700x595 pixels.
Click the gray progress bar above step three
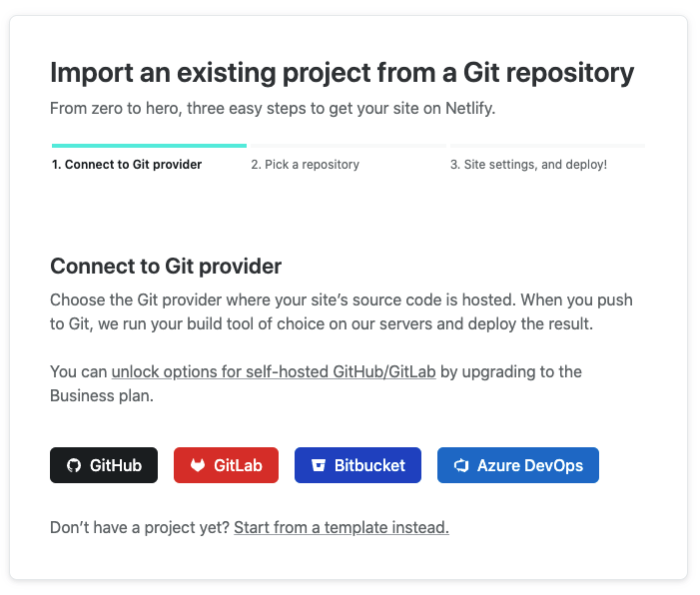(546, 146)
